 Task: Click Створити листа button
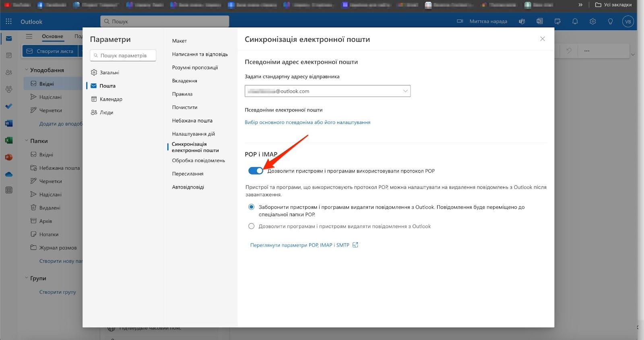point(50,51)
